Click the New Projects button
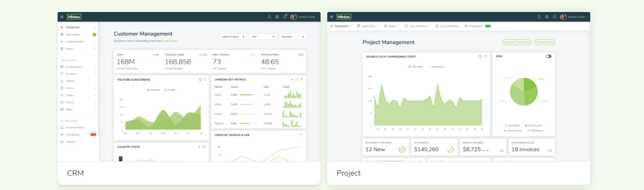This screenshot has width=644, height=190. coord(545,42)
